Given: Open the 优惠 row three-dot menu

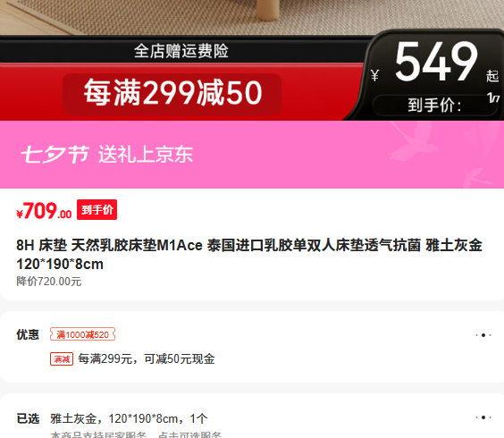Looking at the screenshot, I should click(483, 335).
